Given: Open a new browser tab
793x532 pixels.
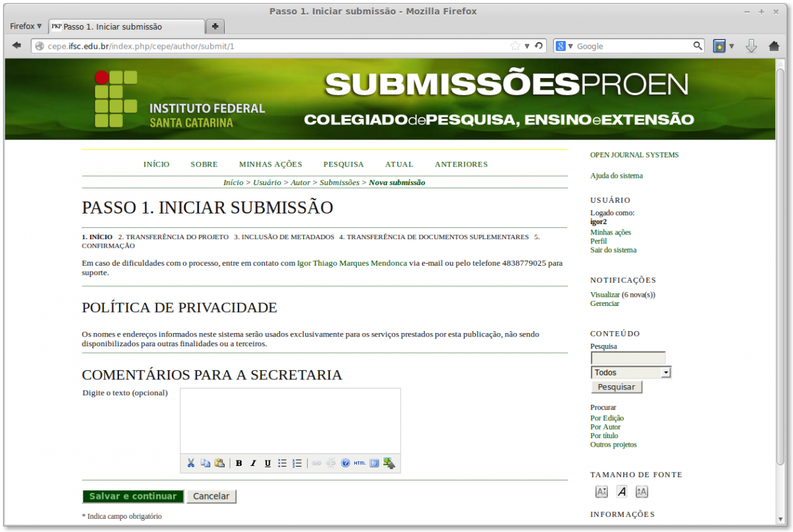Looking at the screenshot, I should tap(215, 26).
